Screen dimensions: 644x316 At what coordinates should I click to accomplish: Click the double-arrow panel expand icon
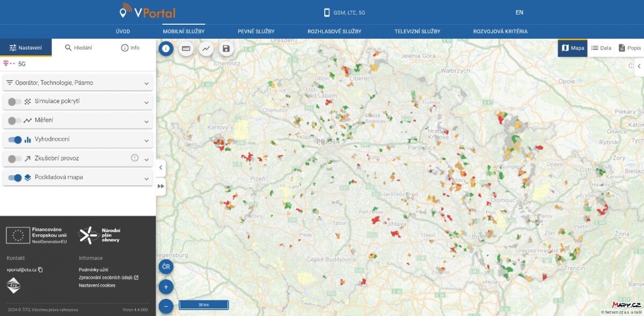pos(160,186)
